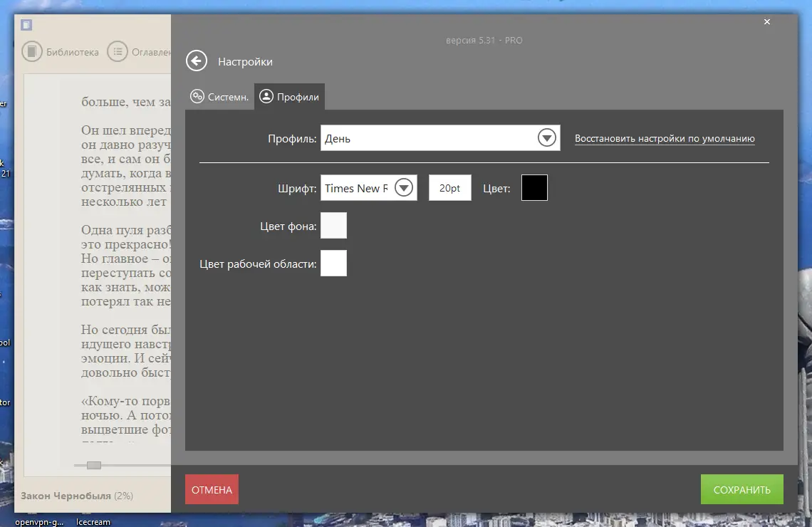Viewport: 812px width, 527px height.
Task: Click the person icon on the Профили tab
Action: click(266, 96)
